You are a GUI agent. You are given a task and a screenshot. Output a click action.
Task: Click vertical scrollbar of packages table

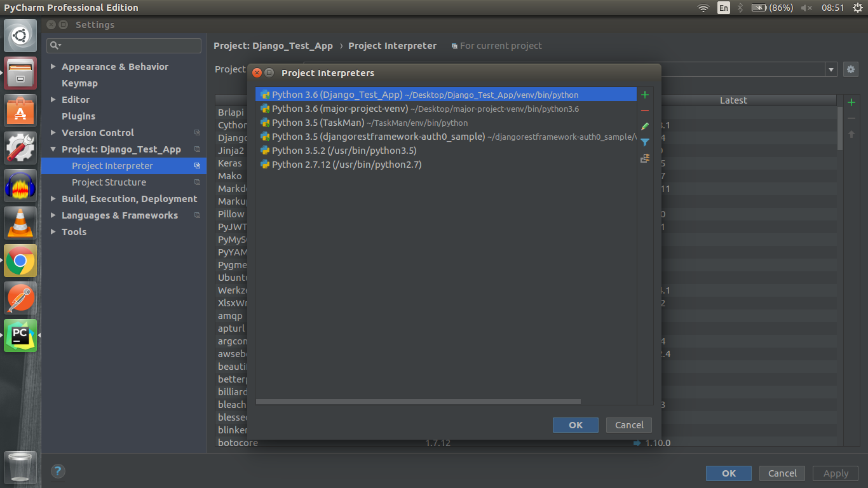pos(840,128)
